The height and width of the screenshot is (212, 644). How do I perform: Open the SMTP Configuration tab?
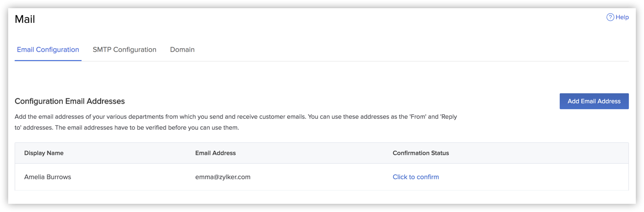124,50
